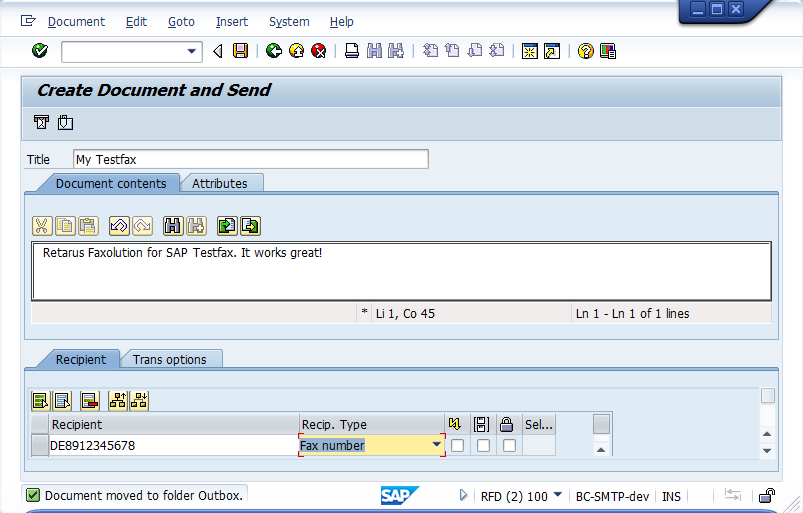Click the green Enter checkmark icon

click(40, 51)
